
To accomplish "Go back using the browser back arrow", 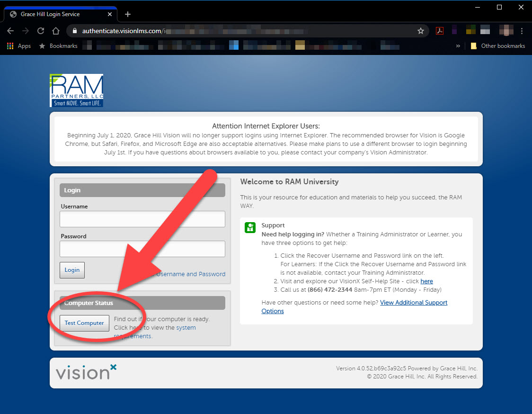I will [x=10, y=31].
